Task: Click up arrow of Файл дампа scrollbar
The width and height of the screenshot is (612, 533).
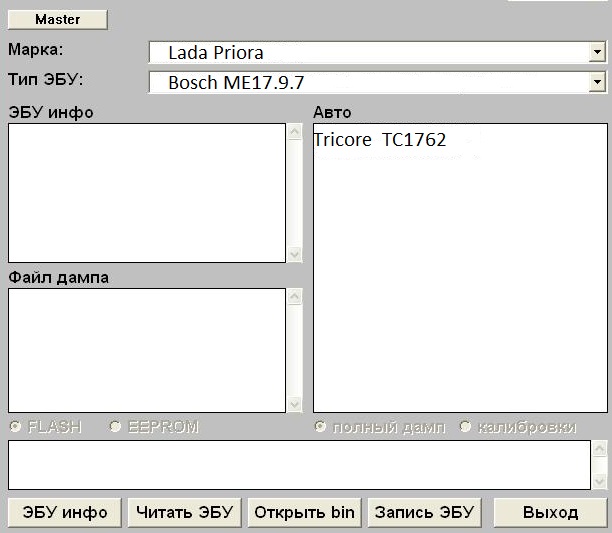Action: coord(295,297)
